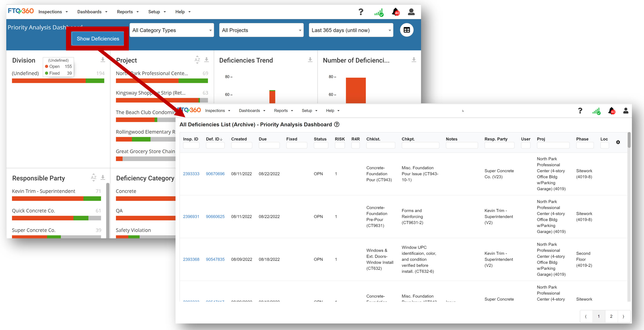This screenshot has width=644, height=330.
Task: Sort by the Def. ID column header
Action: click(x=214, y=139)
